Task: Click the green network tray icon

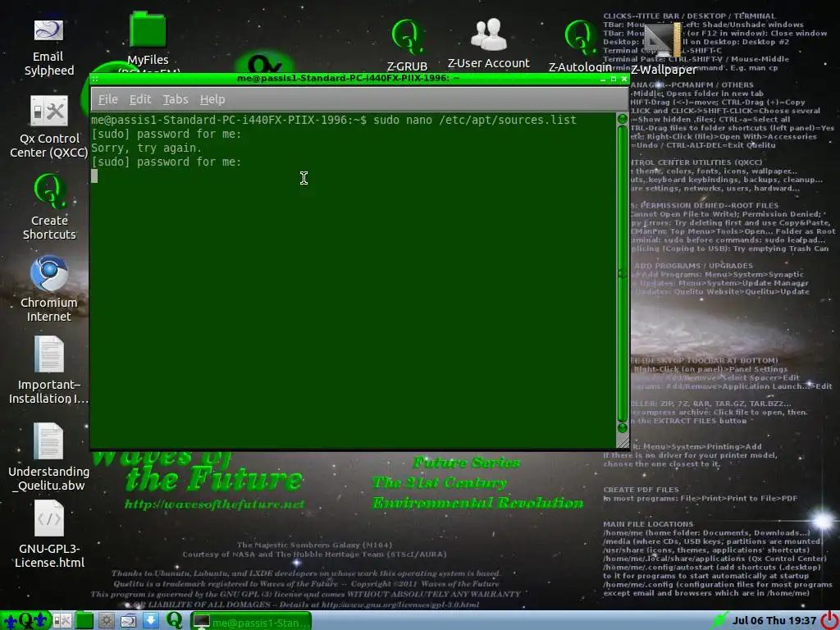Action: click(719, 621)
